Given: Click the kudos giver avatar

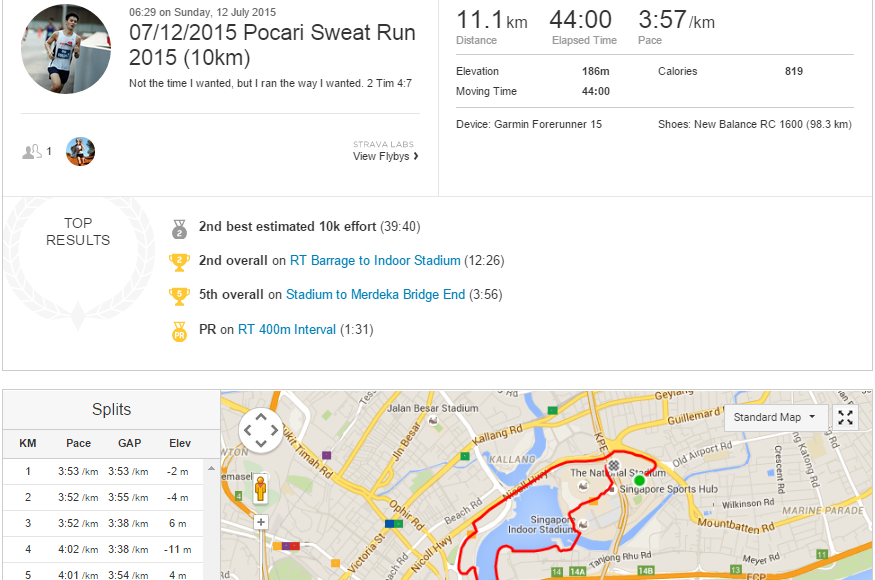Looking at the screenshot, I should pyautogui.click(x=80, y=151).
